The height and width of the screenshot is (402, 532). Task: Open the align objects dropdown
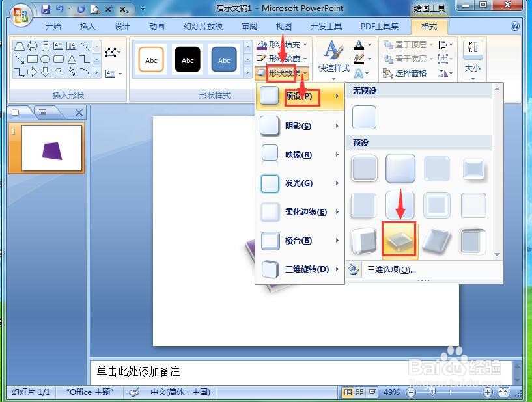[x=445, y=44]
